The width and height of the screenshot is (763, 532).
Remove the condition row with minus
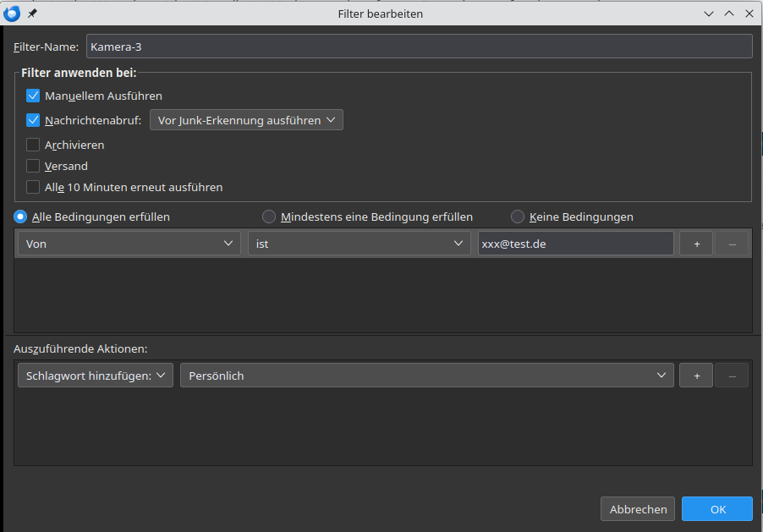(732, 244)
